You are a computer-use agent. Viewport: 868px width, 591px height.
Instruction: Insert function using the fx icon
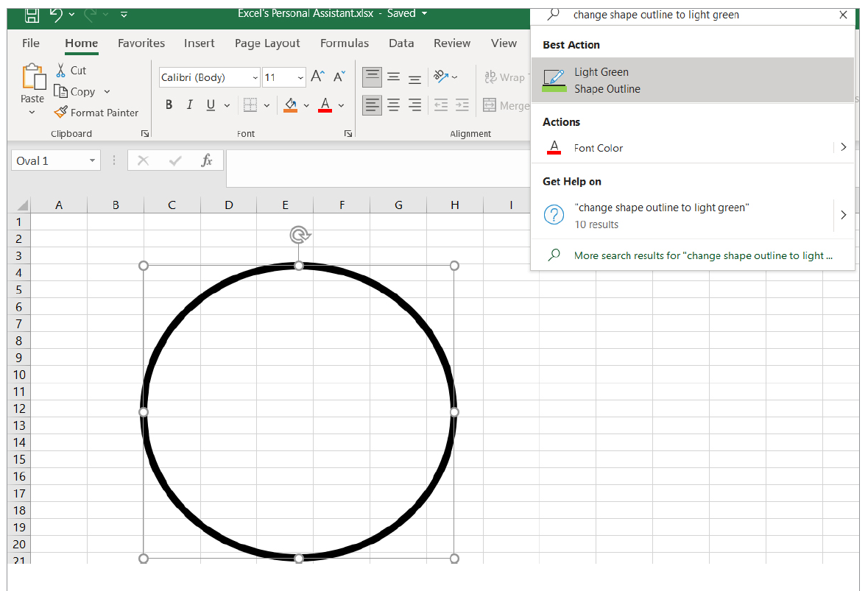click(207, 160)
